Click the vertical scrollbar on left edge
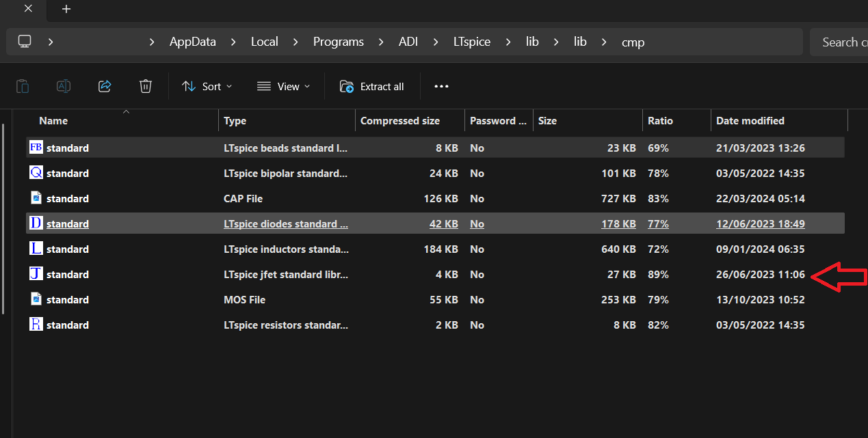The height and width of the screenshot is (438, 868). [x=3, y=219]
